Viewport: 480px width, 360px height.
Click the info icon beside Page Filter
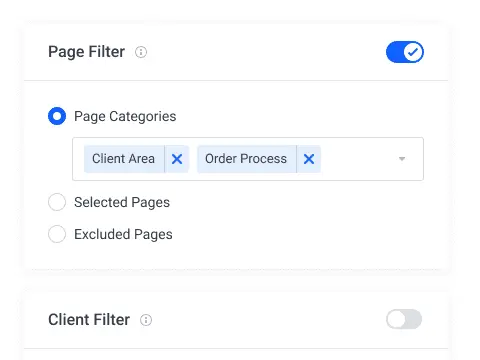[141, 52]
